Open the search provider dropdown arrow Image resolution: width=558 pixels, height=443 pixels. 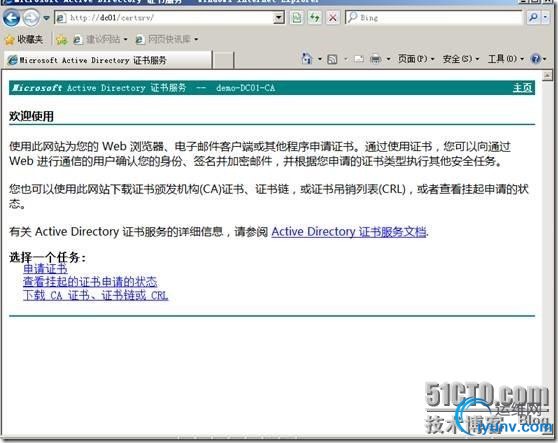[x=546, y=17]
